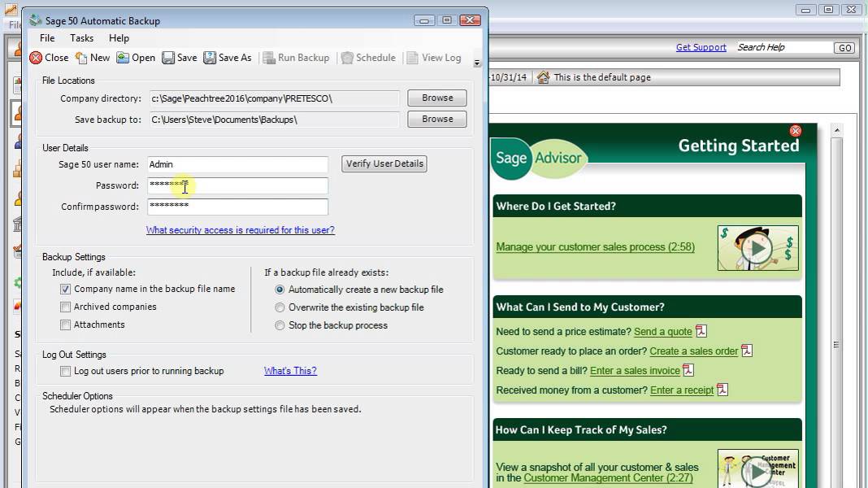Enable the Archived companies checkbox
Screen dimensions: 868x488
click(65, 307)
